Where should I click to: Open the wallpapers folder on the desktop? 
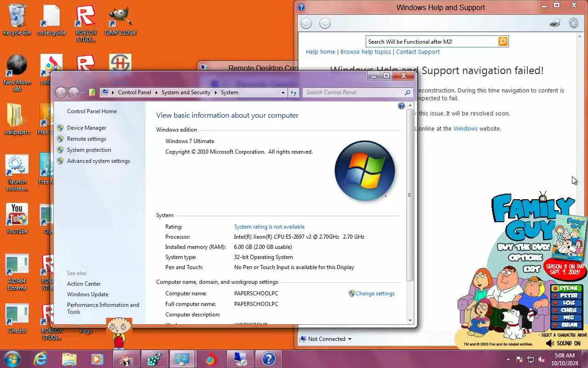coord(17,120)
